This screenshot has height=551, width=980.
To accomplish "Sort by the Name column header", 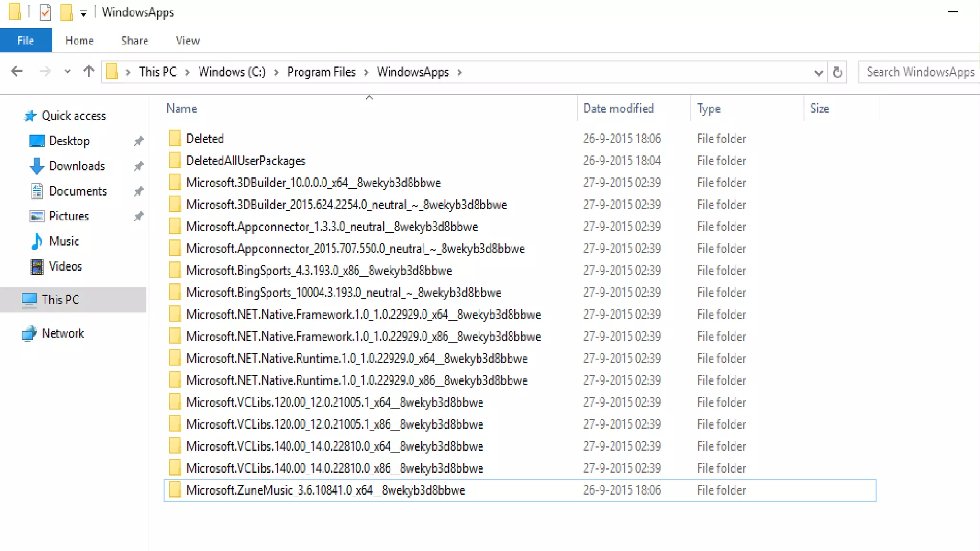I will tap(370, 109).
